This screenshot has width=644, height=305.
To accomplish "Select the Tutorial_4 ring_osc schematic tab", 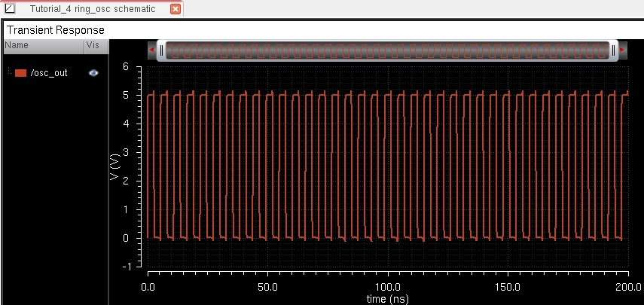I will tap(92, 8).
